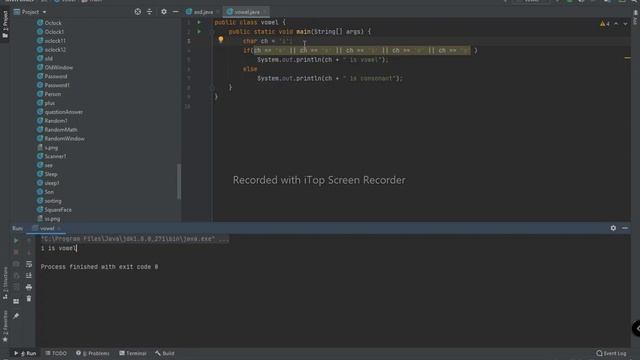
Task: Select Scanner1 in project tree
Action: pos(51,156)
